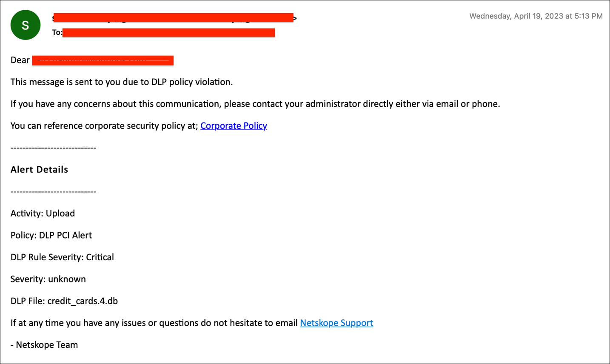Click the redacted recipient in To field
Screen dimensions: 610x364
click(x=168, y=33)
